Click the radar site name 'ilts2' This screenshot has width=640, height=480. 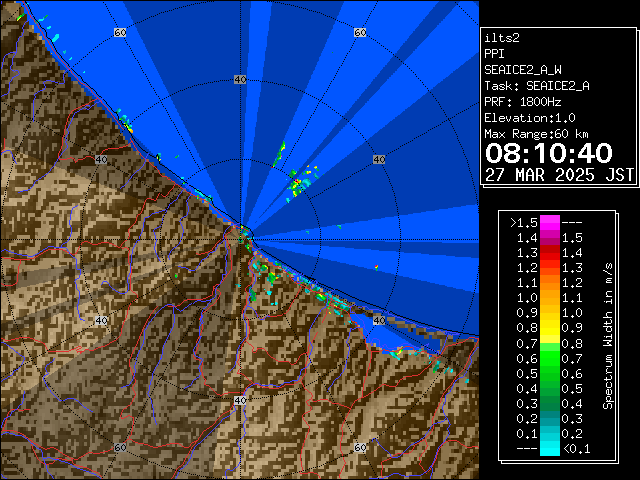[x=502, y=38]
